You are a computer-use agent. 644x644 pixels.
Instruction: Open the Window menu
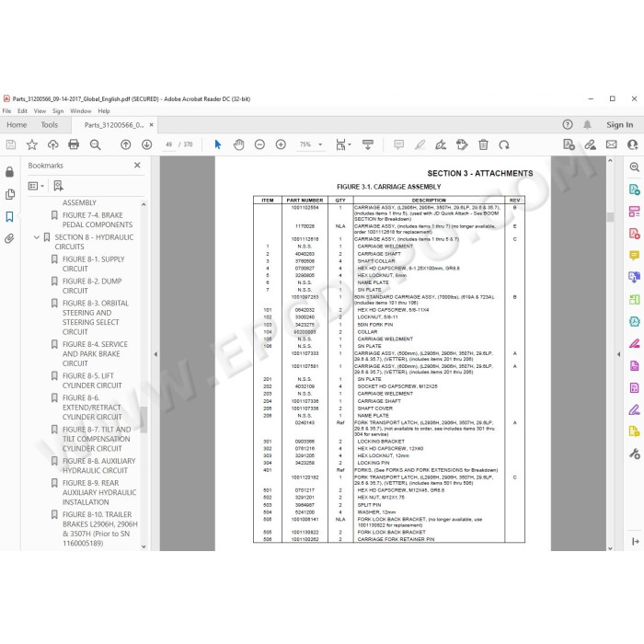point(81,111)
